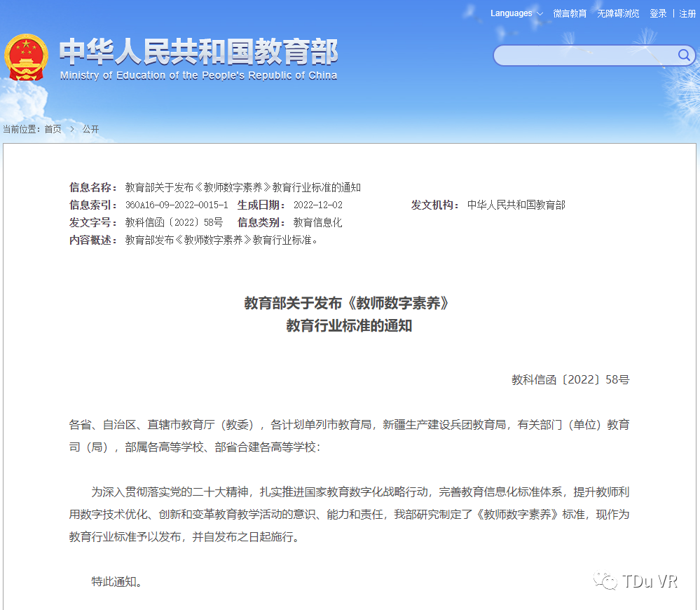Click the article heading 教育部关于发布《教师数字素养》
This screenshot has width=700, height=610.
click(347, 303)
